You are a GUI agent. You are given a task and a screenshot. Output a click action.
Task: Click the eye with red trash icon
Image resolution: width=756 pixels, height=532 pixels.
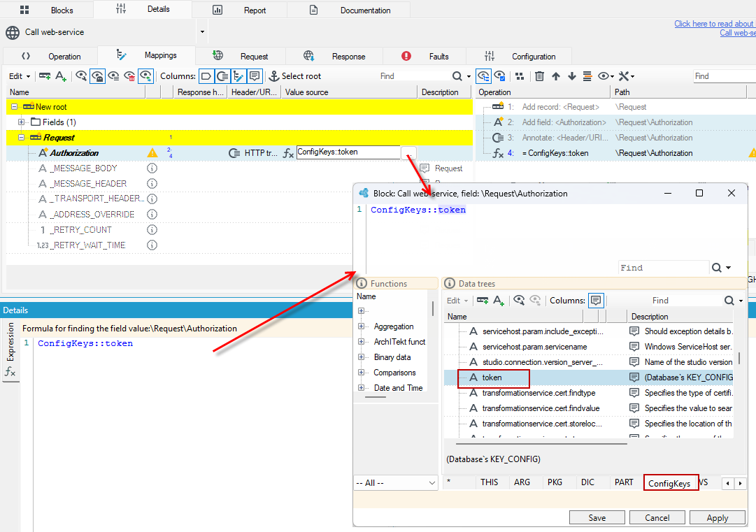129,76
